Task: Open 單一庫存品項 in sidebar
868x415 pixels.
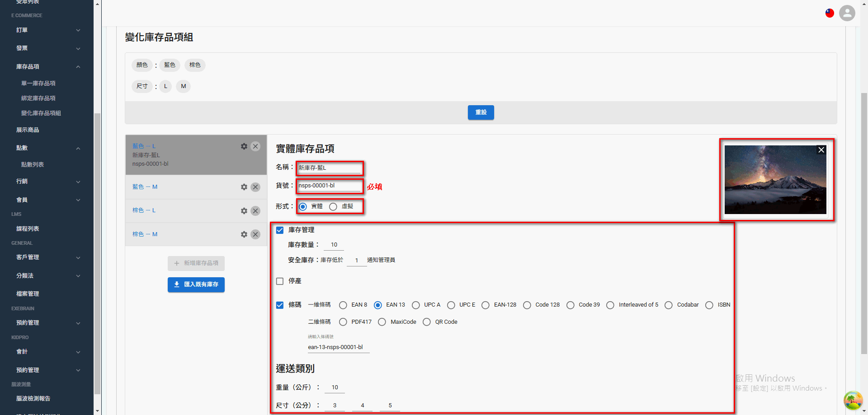Action: pos(38,84)
